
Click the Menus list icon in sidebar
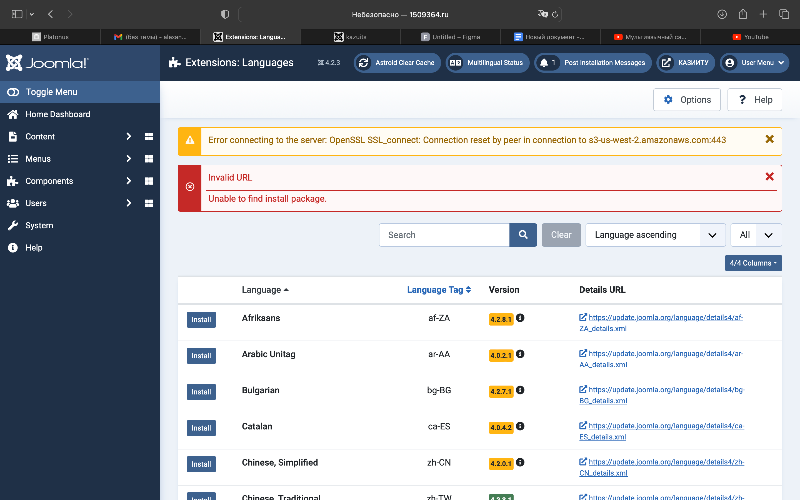(13, 159)
